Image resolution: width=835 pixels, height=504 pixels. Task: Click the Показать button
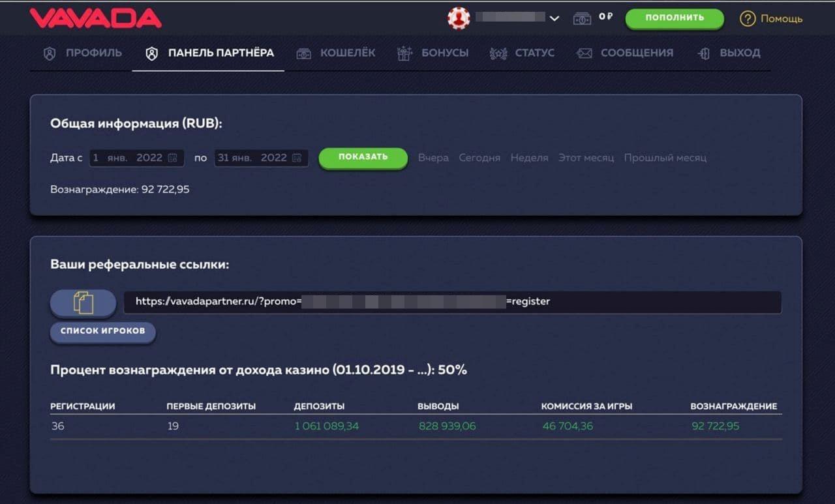point(363,157)
